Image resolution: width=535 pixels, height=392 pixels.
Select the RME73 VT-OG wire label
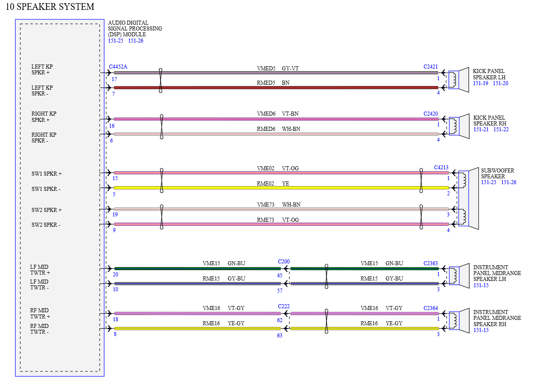click(278, 220)
